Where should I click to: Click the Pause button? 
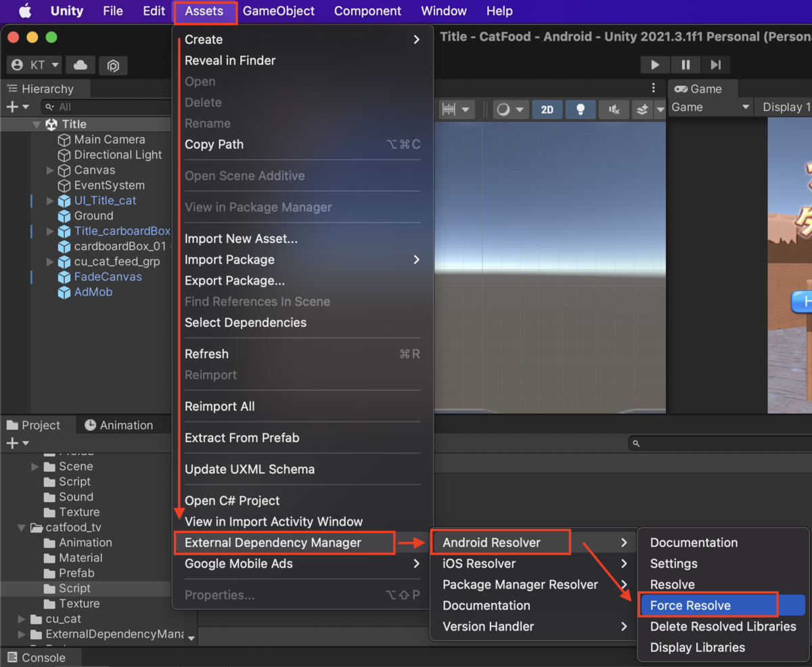coord(685,65)
